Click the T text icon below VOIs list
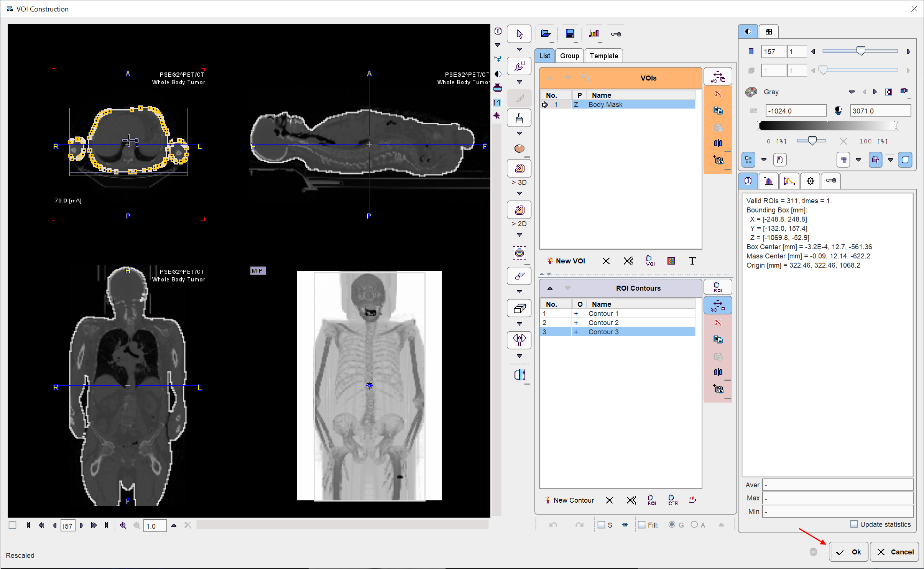 [x=692, y=261]
